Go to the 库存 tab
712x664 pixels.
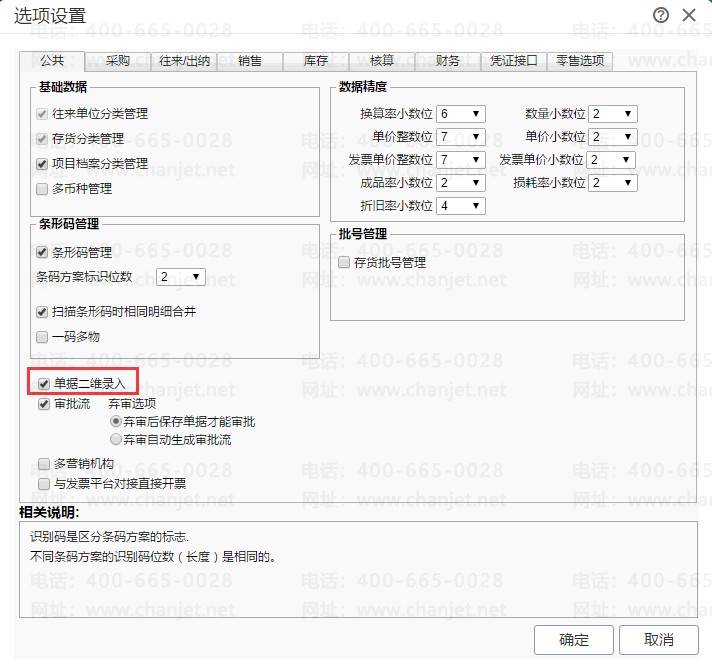click(316, 61)
